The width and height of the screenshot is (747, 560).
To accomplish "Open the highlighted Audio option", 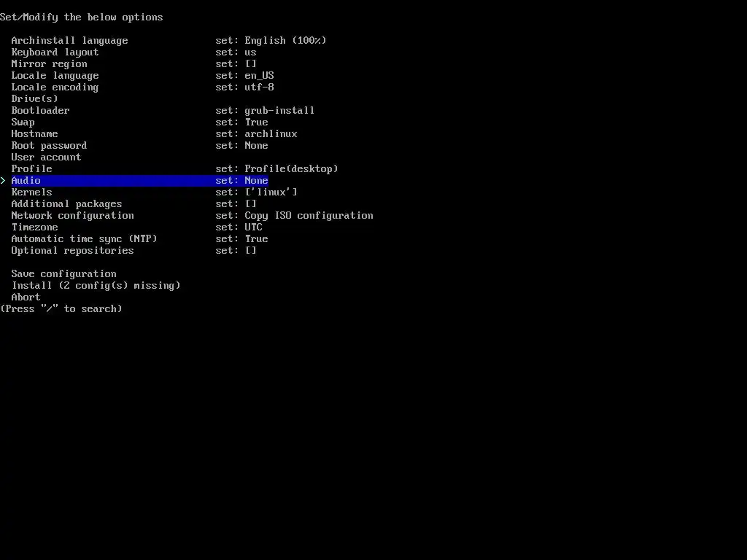I will [139, 181].
